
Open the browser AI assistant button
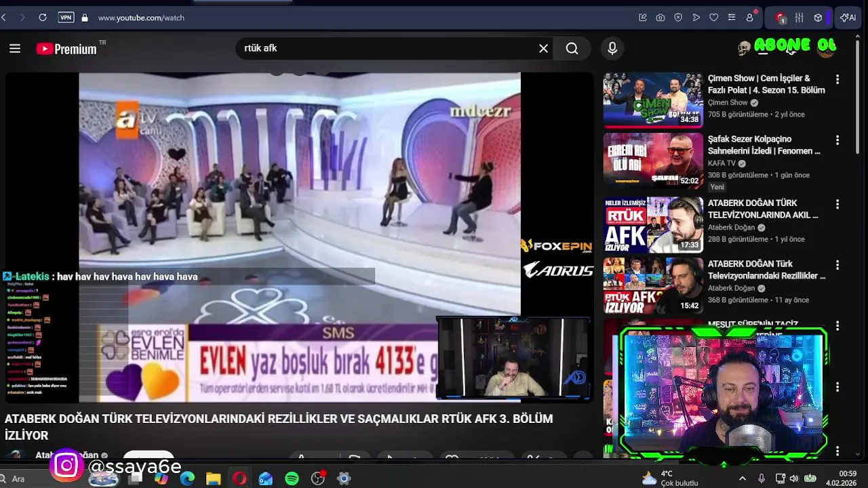[848, 18]
